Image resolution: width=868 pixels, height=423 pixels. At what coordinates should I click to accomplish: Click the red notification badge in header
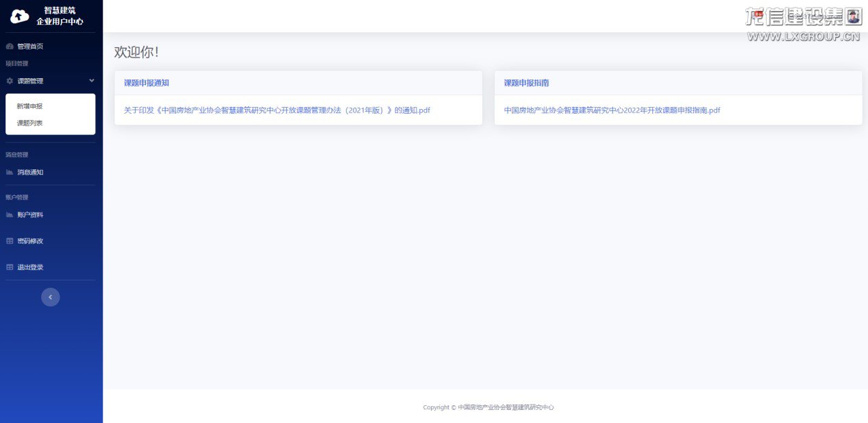click(758, 14)
